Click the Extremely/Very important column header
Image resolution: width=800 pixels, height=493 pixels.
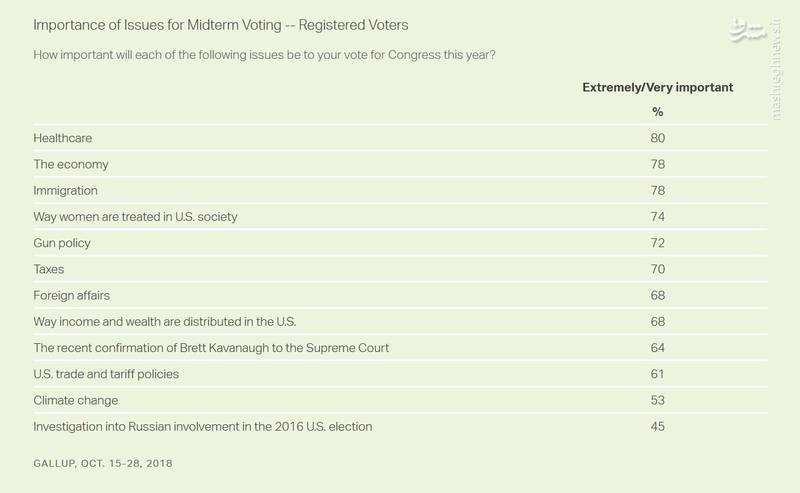pos(657,87)
